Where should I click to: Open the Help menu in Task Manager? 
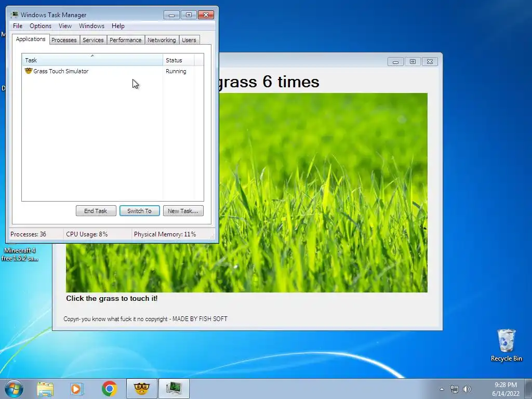(118, 26)
